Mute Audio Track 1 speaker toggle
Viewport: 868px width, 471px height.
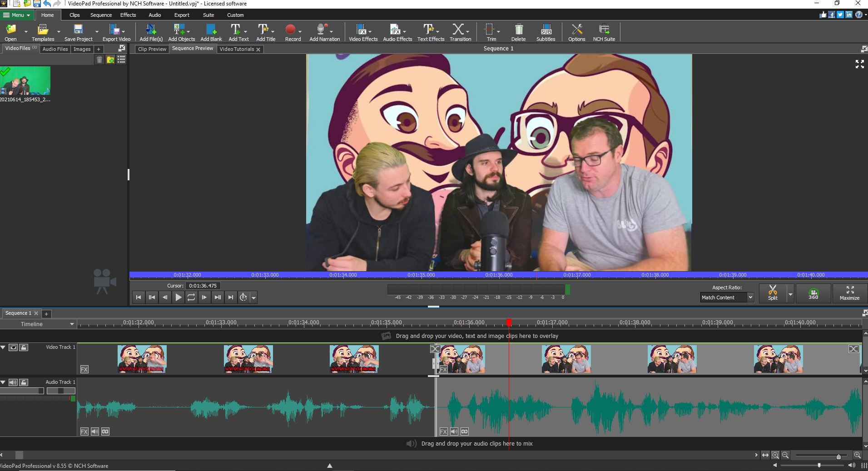click(13, 382)
